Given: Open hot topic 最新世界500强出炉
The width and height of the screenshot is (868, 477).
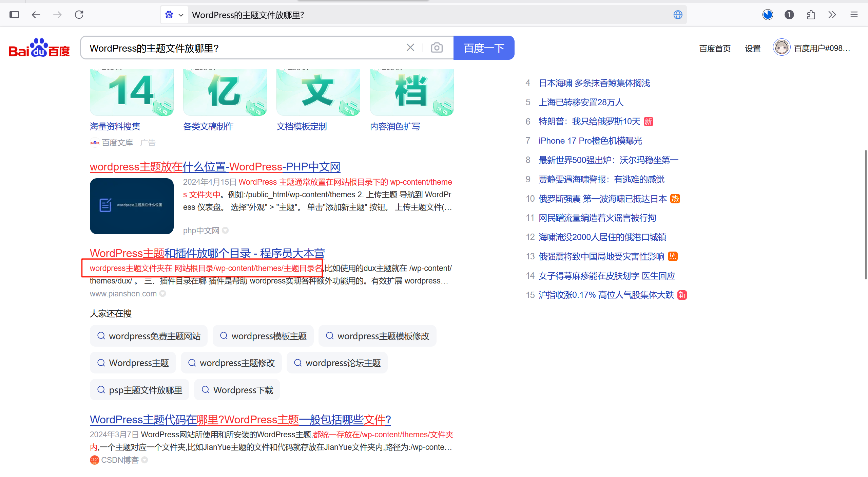Looking at the screenshot, I should pyautogui.click(x=609, y=160).
